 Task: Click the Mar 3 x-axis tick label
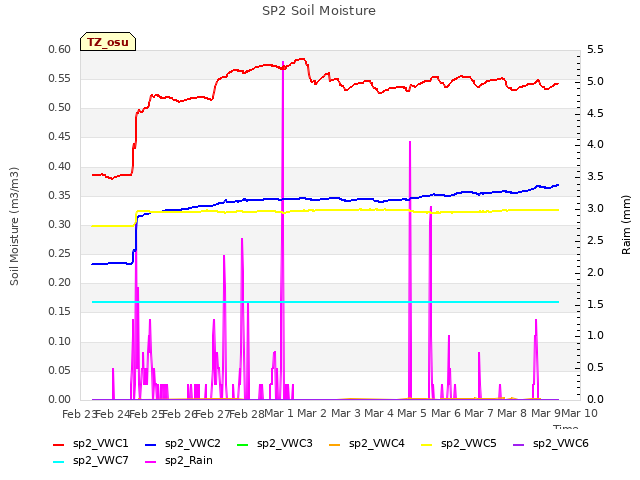click(x=346, y=413)
